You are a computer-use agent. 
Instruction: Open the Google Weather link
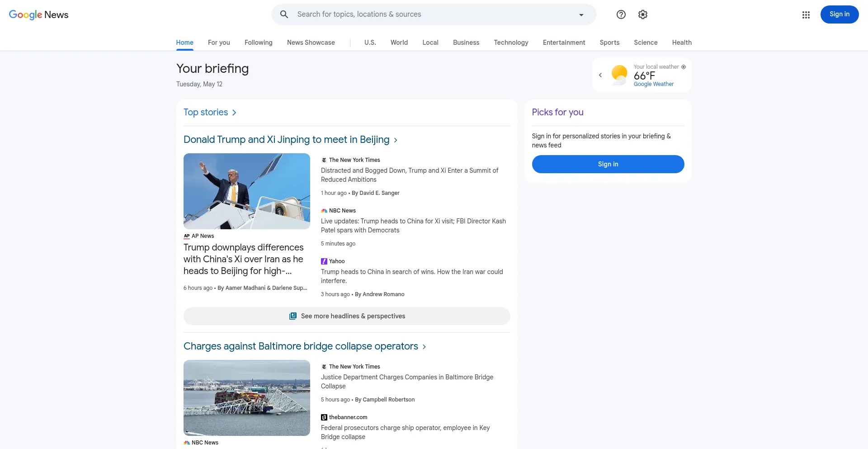coord(654,84)
